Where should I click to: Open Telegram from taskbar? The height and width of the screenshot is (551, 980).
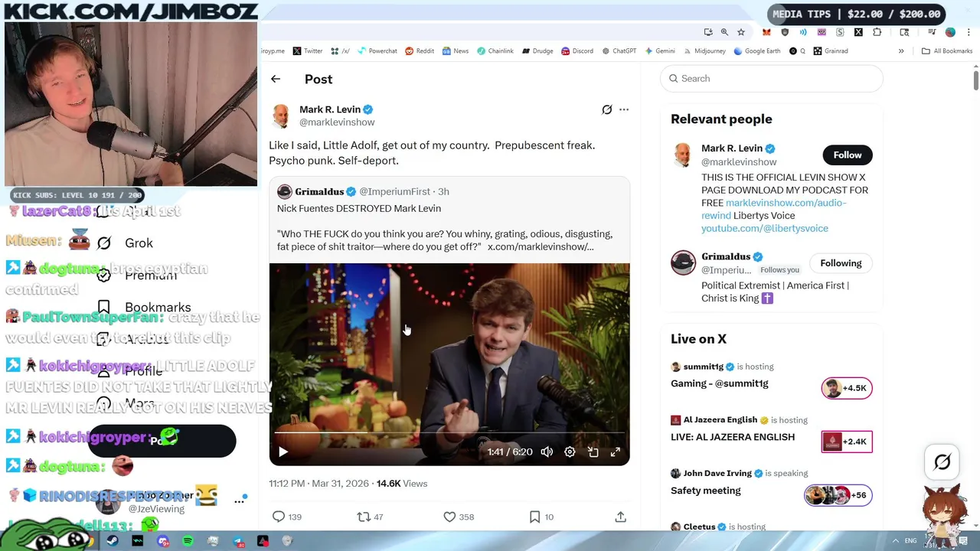[238, 541]
